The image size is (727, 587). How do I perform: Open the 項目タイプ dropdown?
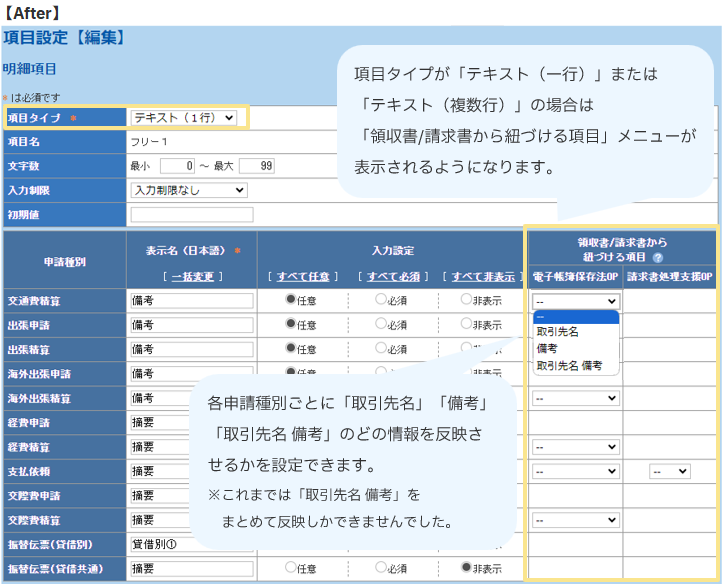(x=184, y=118)
